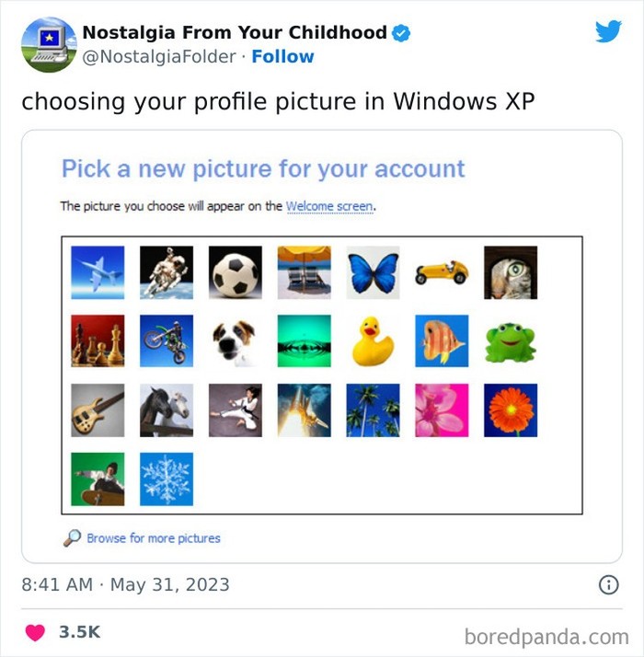The width and height of the screenshot is (644, 657).
Task: Choose the yellow rubber duck picture
Action: pos(373,341)
